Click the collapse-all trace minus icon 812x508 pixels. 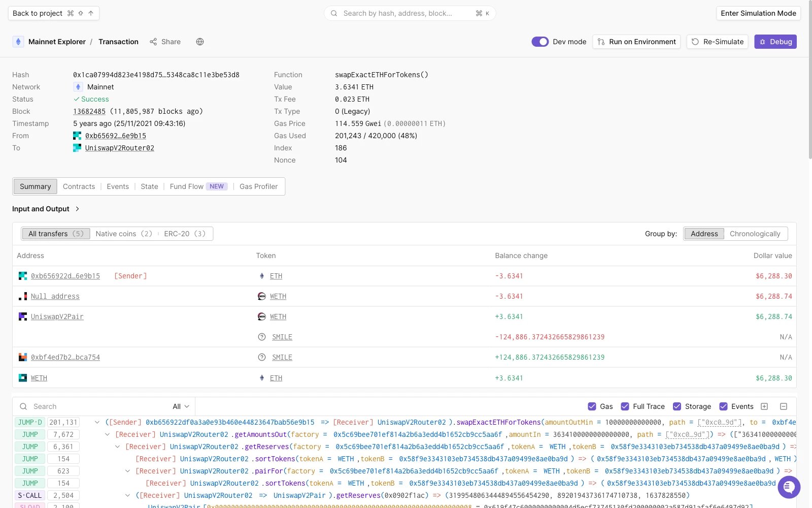click(x=784, y=406)
